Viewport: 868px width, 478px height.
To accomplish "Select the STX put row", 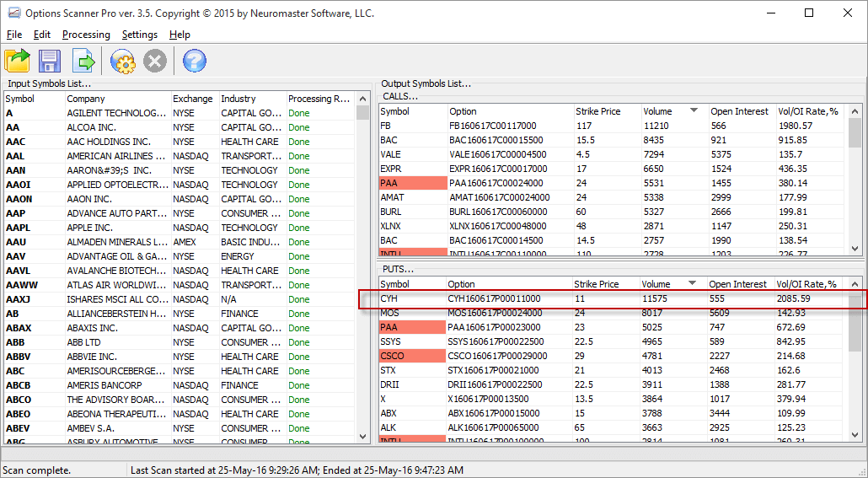I will [613, 370].
